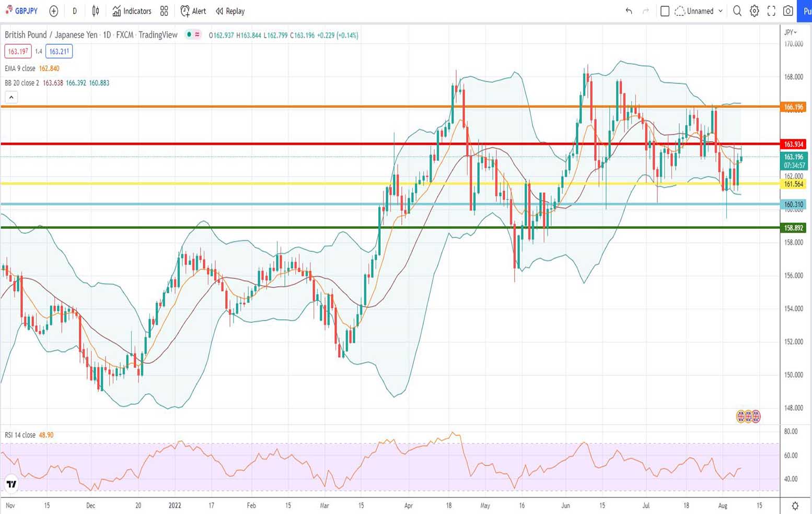Open the candlestick chart style selector

96,11
